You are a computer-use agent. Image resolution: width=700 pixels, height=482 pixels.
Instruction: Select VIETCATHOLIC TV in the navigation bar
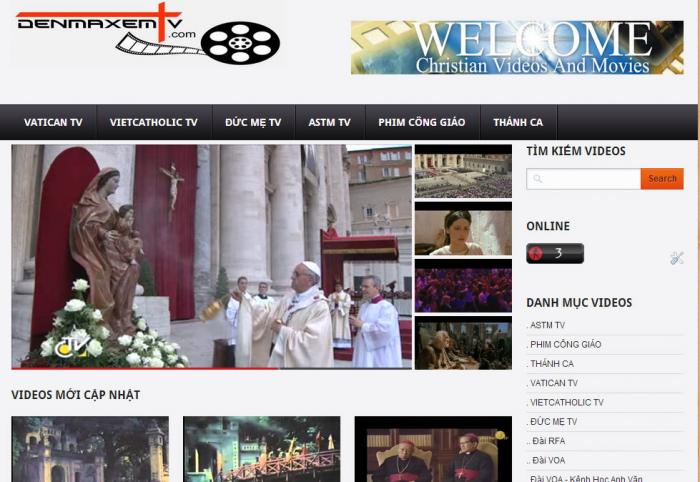(153, 123)
